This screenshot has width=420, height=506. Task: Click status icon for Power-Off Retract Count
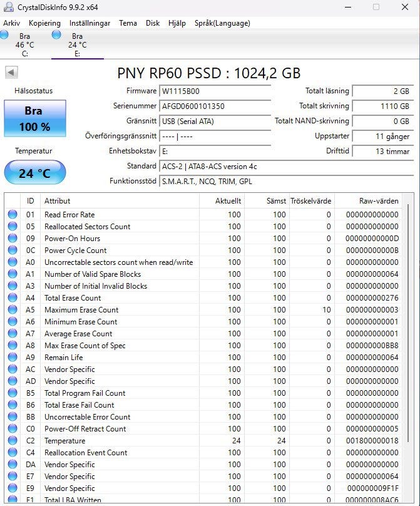click(13, 428)
